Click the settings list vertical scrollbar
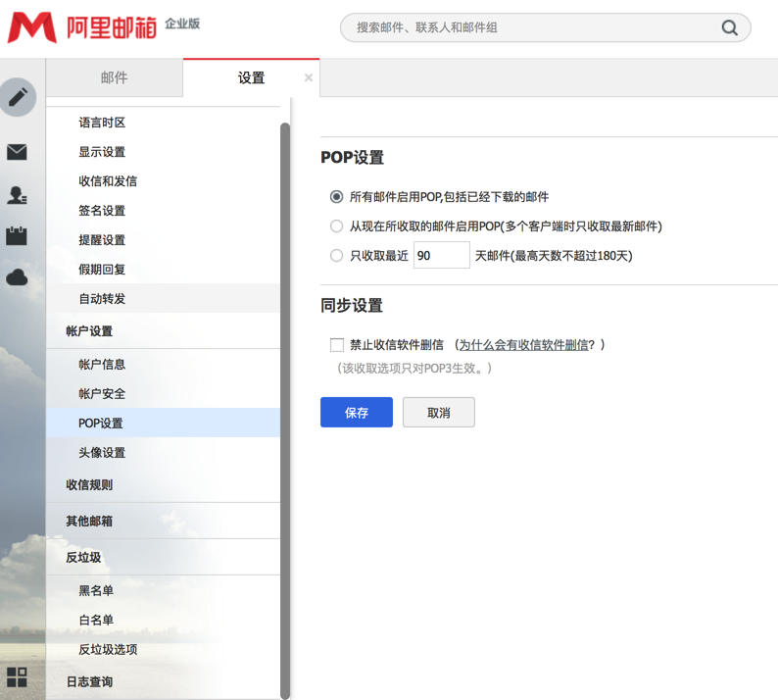778x700 pixels. tap(285, 411)
